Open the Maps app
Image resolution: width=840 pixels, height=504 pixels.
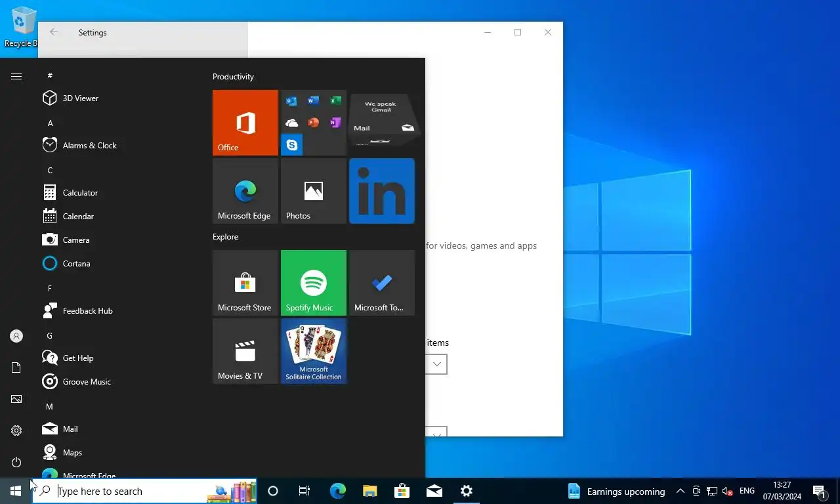[118, 453]
